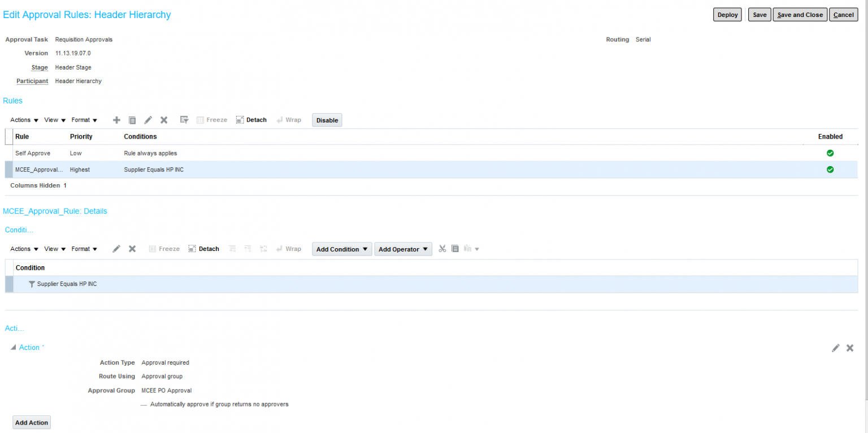Viewport: 868px width, 433px height.
Task: Open Query By Example in the Rules toolbar
Action: (x=184, y=120)
